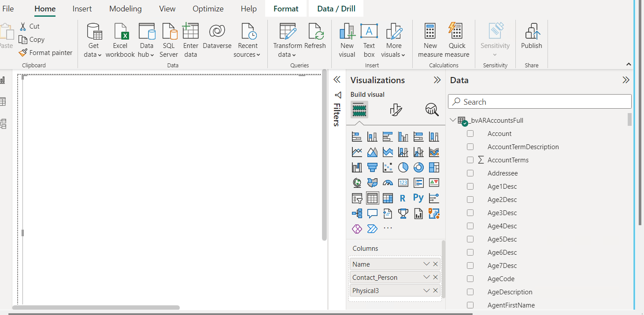Choose the R script visual
Viewport: 644px width, 315px height.
point(403,198)
